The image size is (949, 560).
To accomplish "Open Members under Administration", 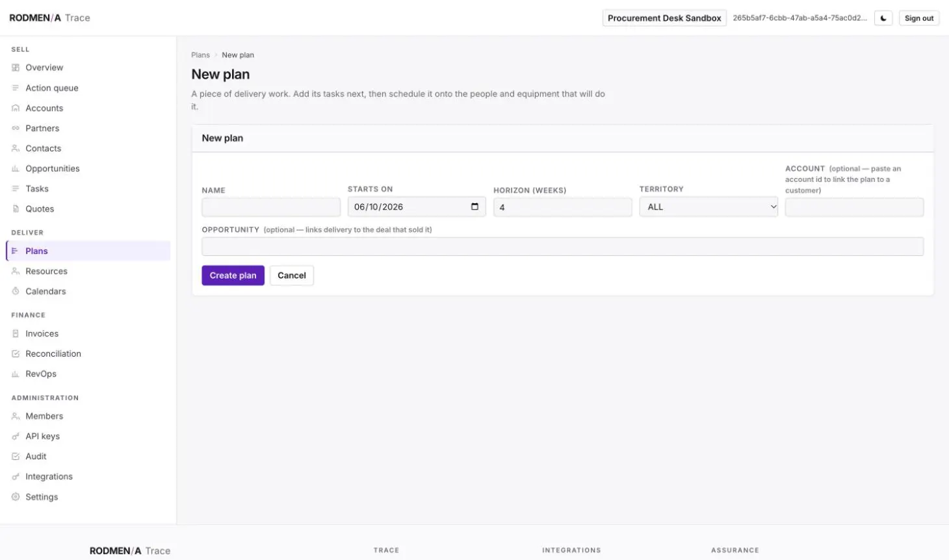I will [x=88, y=416].
